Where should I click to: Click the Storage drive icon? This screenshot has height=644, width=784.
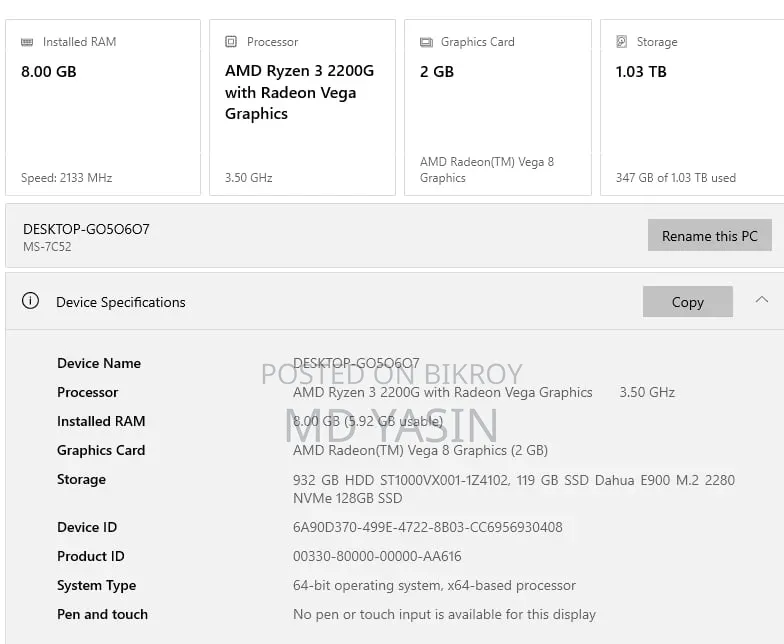(622, 42)
